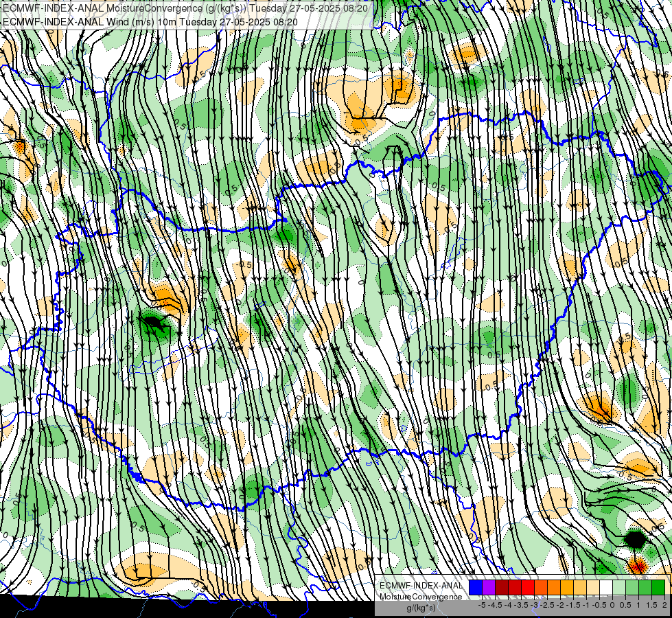
Task: Click the dark green swatch between 1.5 and 2
Action: (x=658, y=587)
